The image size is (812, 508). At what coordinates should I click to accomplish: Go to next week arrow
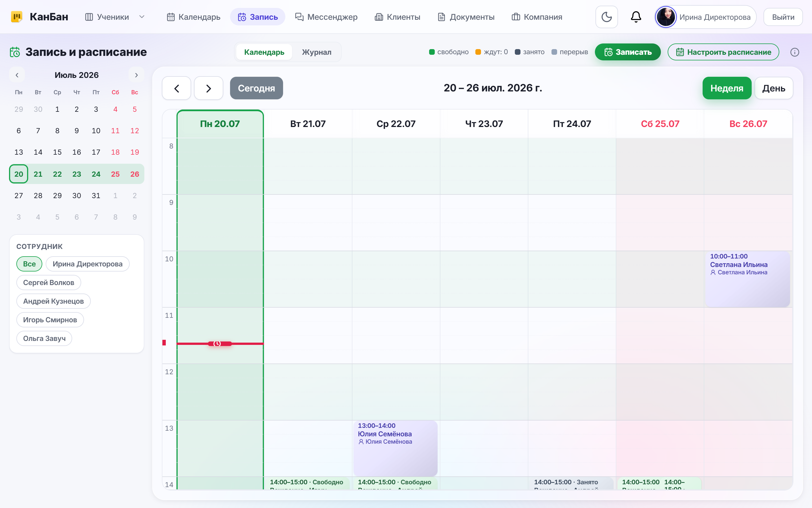coord(208,88)
